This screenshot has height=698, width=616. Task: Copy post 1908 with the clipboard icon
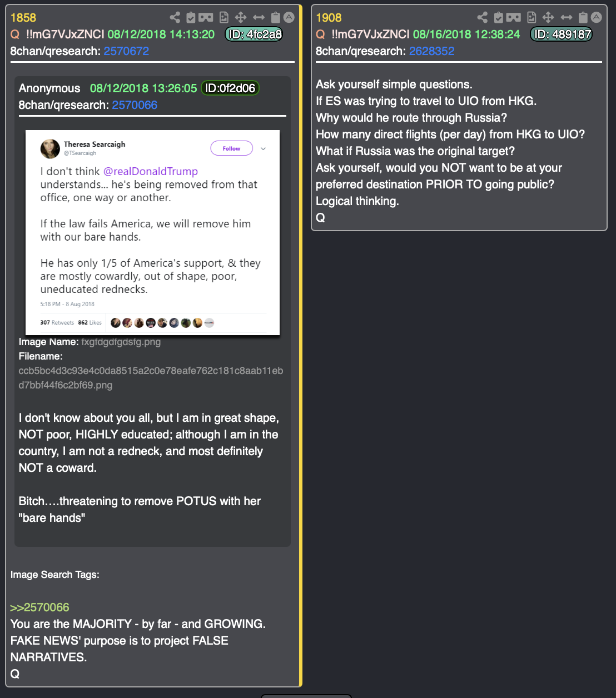(x=583, y=17)
